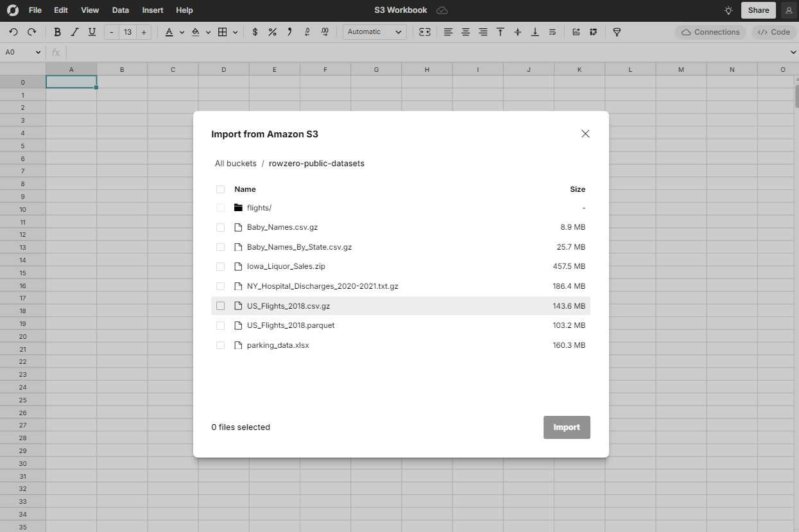The width and height of the screenshot is (799, 532).
Task: Click the All buckets breadcrumb link
Action: 236,164
